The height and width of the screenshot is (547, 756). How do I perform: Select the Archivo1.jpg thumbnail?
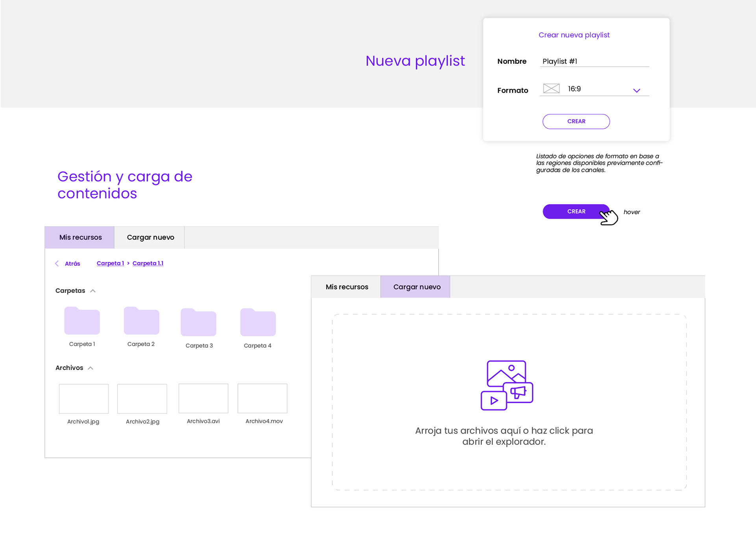pyautogui.click(x=83, y=399)
